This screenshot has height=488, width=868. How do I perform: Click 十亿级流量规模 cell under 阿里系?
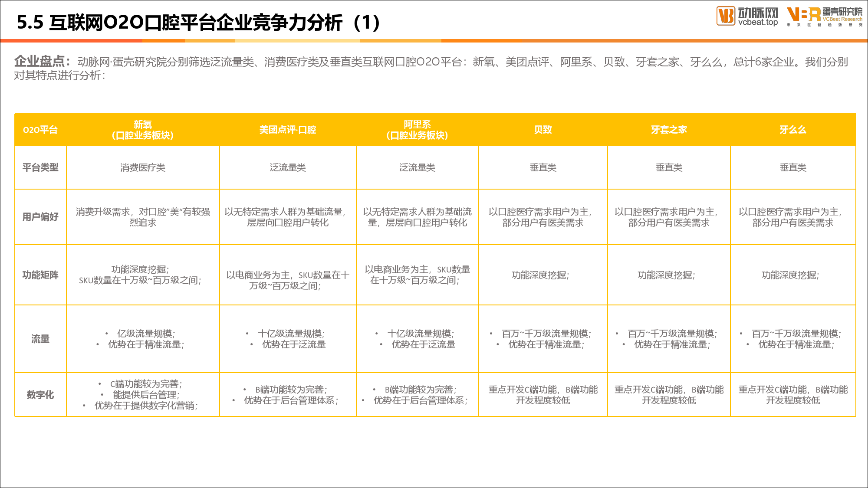pyautogui.click(x=417, y=339)
